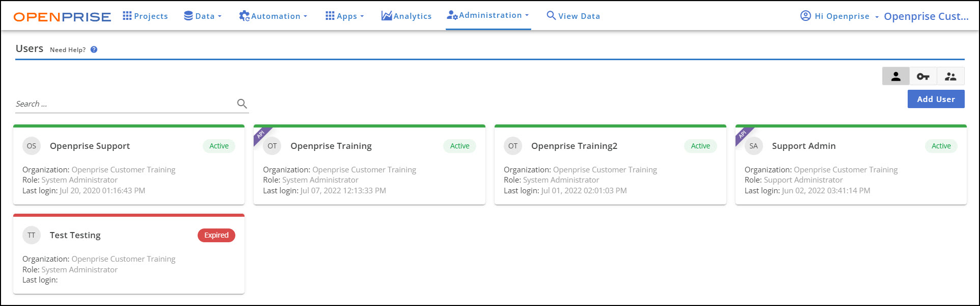This screenshot has height=306, width=980.
Task: Click Support Administrator role text
Action: [803, 180]
